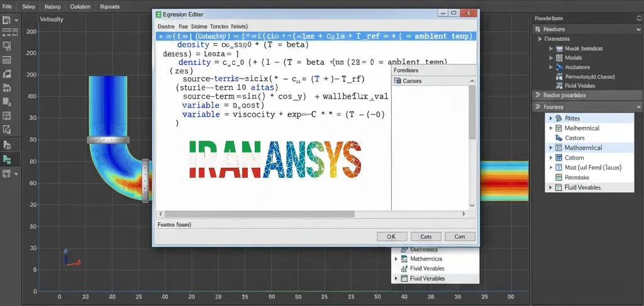Click the Resntake row icon
This screenshot has height=306, width=644.
[x=558, y=177]
